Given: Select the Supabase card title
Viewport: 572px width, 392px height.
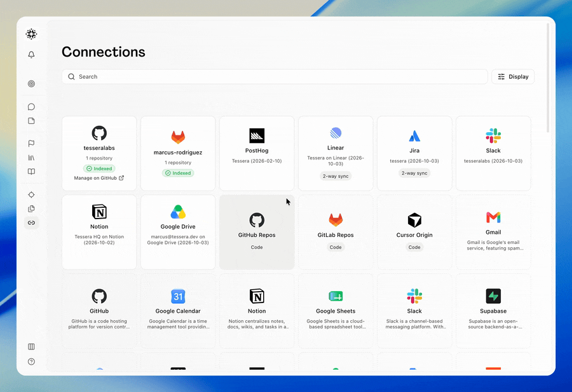Looking at the screenshot, I should point(493,311).
